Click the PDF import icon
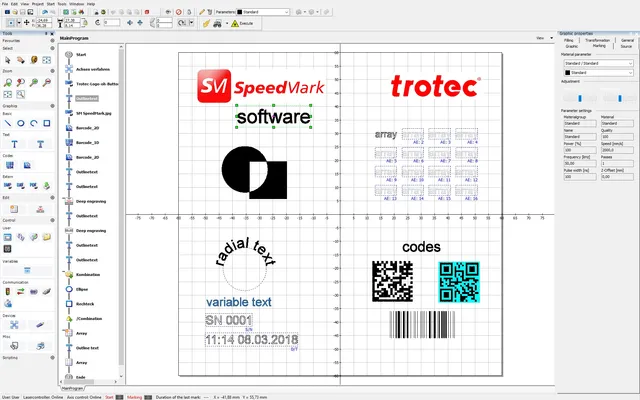This screenshot has height=400, width=640. 34,186
